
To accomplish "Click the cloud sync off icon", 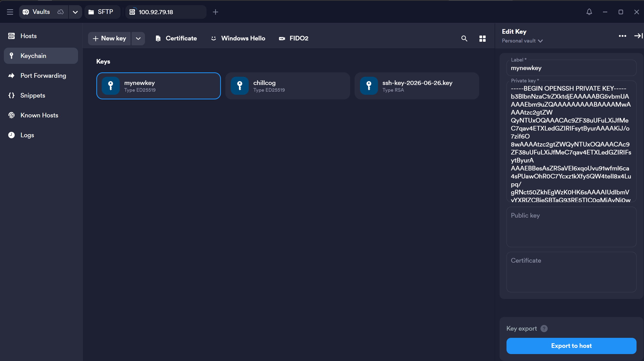I will pos(61,12).
